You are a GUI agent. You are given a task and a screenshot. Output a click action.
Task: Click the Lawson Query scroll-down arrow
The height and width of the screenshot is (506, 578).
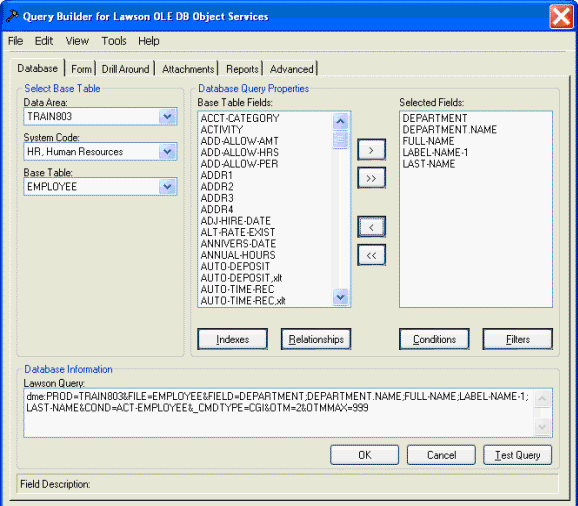(542, 427)
